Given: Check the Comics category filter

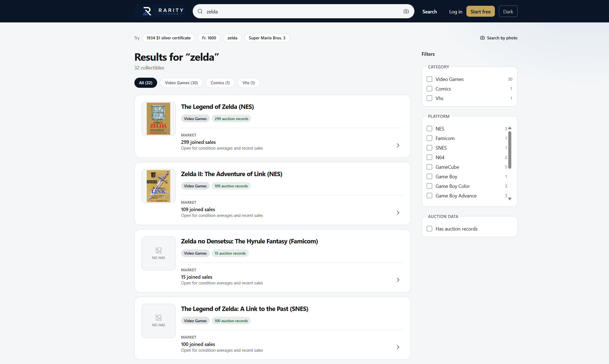Looking at the screenshot, I should [429, 89].
